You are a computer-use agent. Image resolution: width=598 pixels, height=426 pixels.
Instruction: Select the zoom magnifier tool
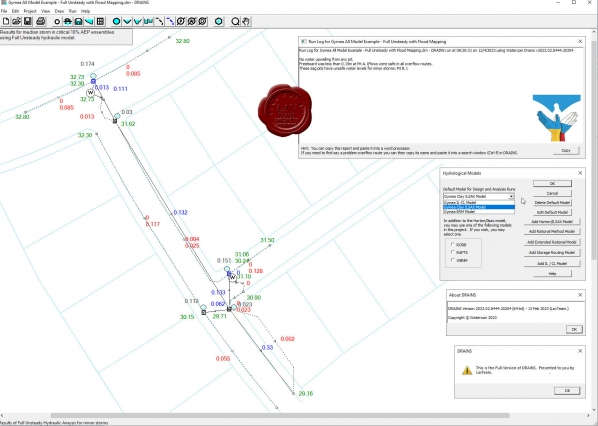pyautogui.click(x=235, y=21)
